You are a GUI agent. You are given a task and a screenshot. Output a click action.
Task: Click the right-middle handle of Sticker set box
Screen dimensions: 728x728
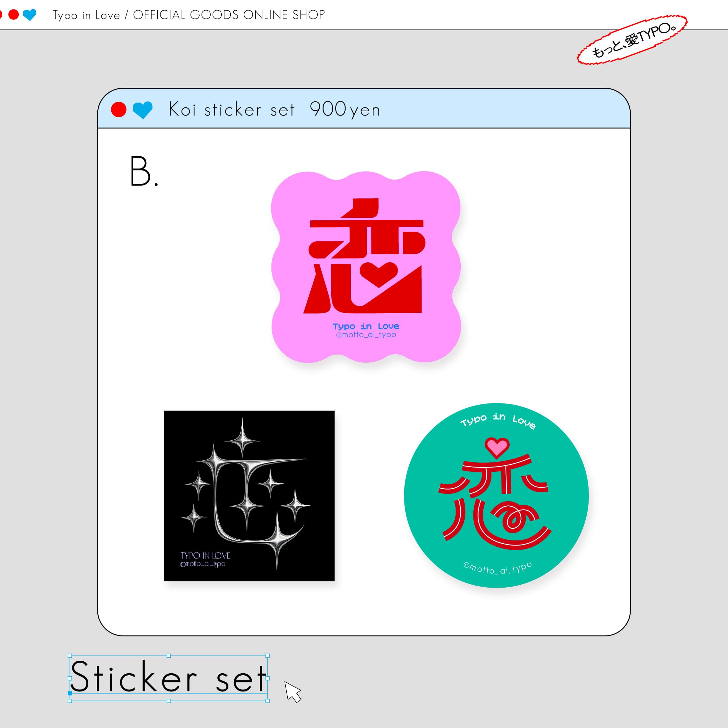[x=268, y=678]
